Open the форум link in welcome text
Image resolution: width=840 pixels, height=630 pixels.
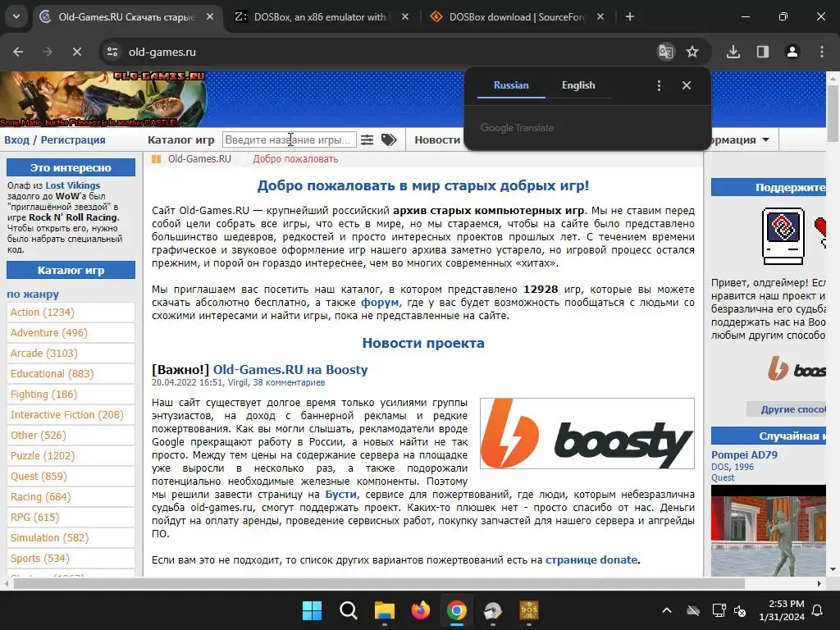pos(380,302)
